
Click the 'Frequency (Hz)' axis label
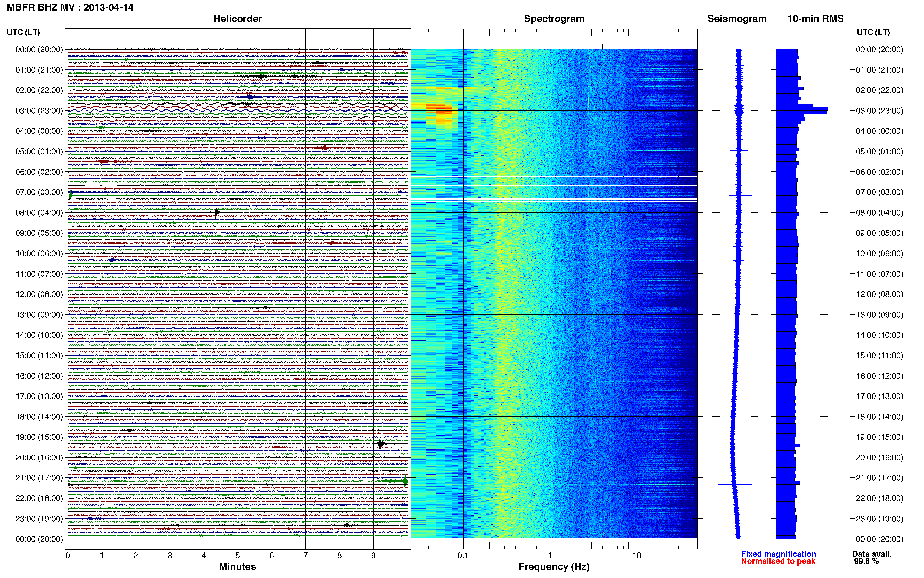tap(554, 566)
